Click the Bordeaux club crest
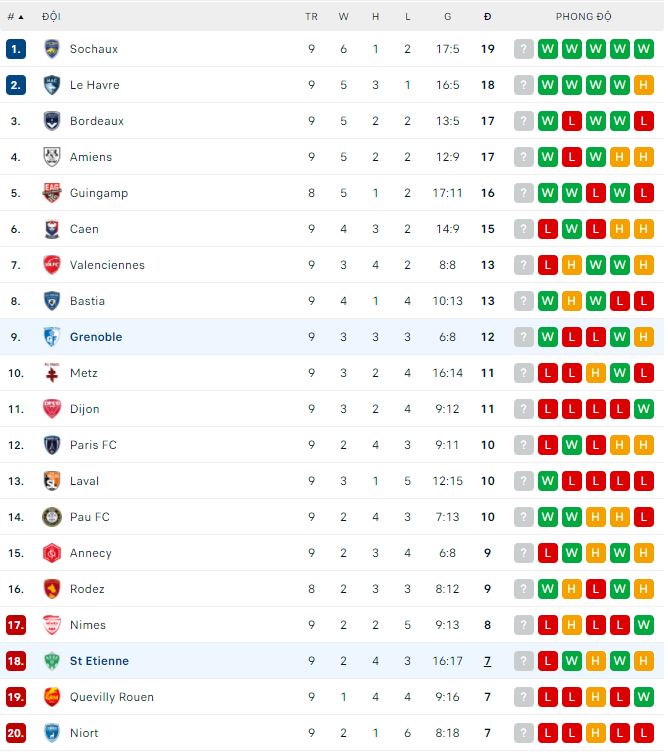The image size is (668, 756). [x=52, y=121]
